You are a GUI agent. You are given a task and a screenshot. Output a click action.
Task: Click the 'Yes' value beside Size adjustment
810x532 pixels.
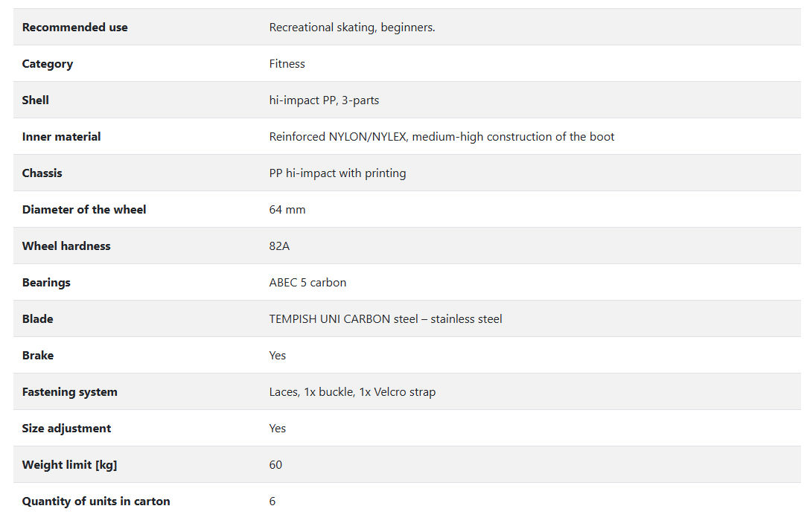click(x=278, y=429)
